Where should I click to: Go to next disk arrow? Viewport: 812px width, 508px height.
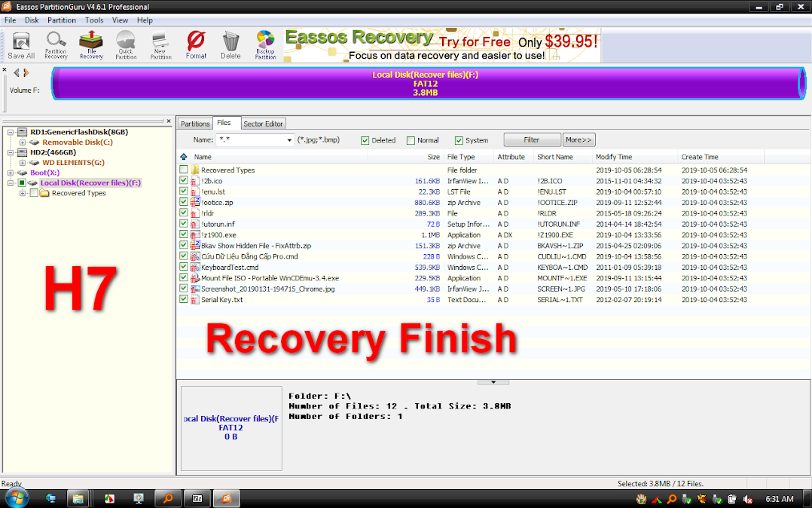pyautogui.click(x=26, y=72)
